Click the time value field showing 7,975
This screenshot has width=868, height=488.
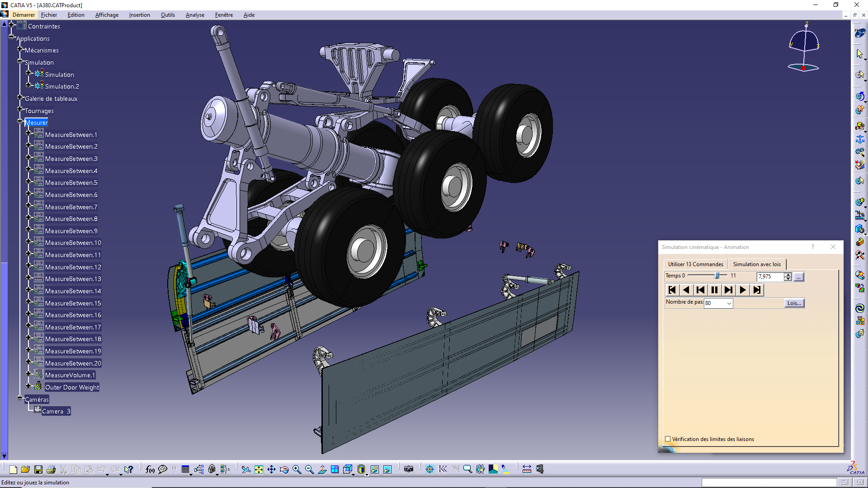coord(769,277)
